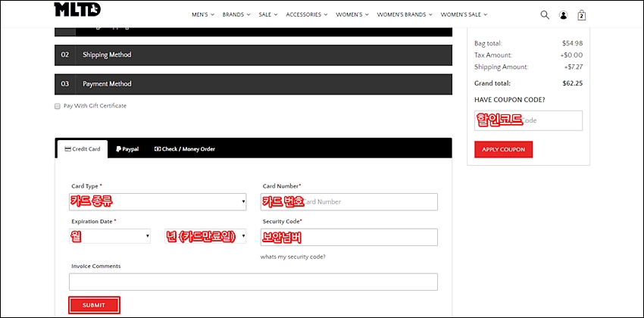Open the whats my security code link
This screenshot has width=644, height=318.
pos(293,257)
